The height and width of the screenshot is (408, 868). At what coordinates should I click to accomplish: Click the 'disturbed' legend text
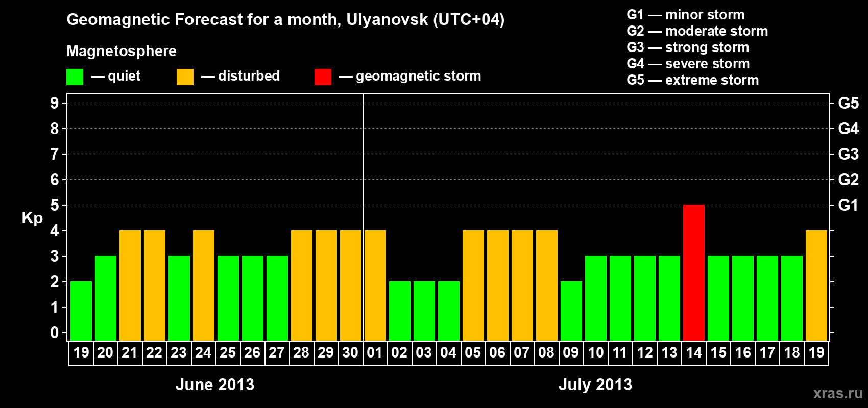click(x=249, y=76)
